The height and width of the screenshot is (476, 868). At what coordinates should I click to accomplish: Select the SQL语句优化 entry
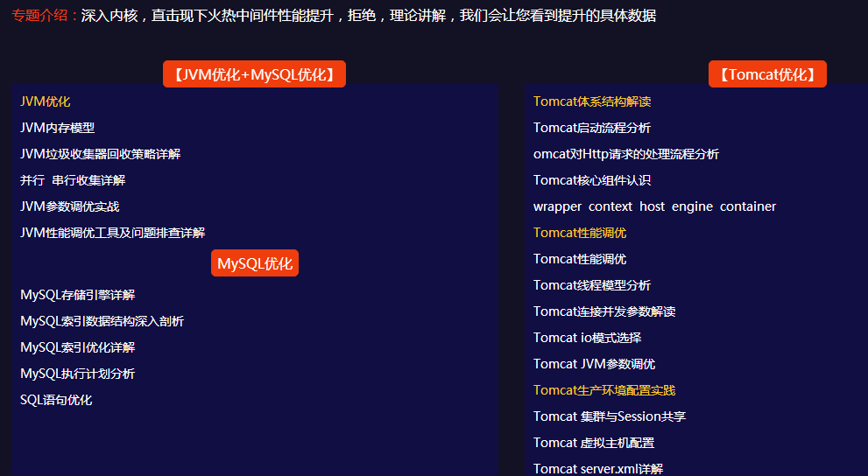tap(56, 400)
